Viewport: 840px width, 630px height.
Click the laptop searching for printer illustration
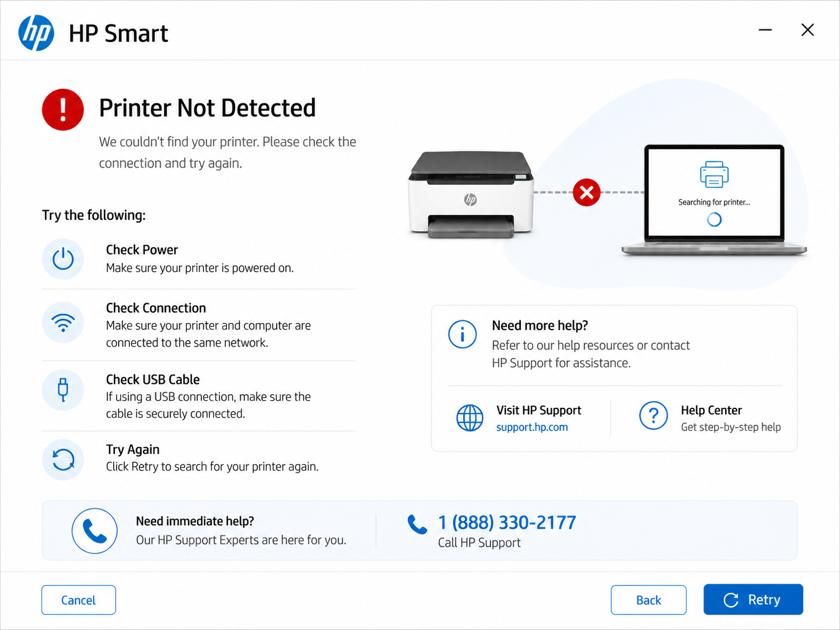tap(714, 200)
